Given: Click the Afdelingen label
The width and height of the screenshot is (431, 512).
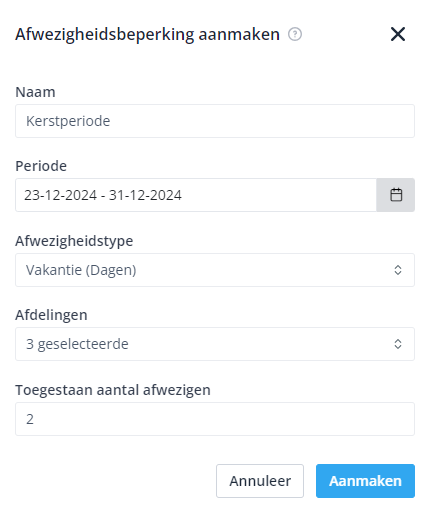Looking at the screenshot, I should click(51, 315).
